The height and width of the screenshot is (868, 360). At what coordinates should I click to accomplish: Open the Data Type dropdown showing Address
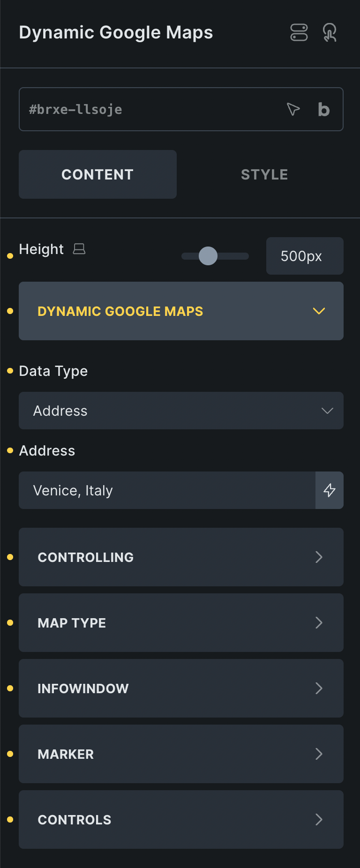[x=181, y=411]
